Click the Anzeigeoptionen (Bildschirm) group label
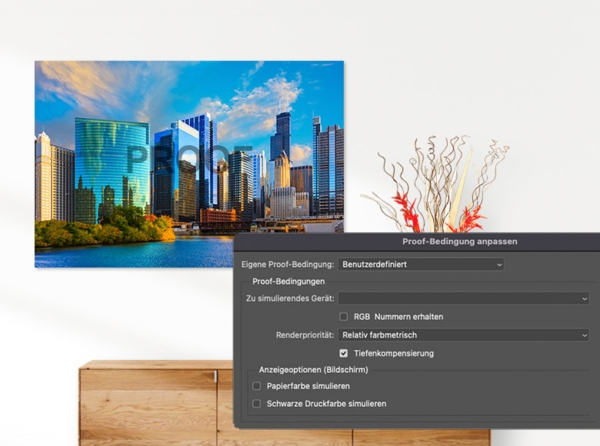 coord(313,370)
